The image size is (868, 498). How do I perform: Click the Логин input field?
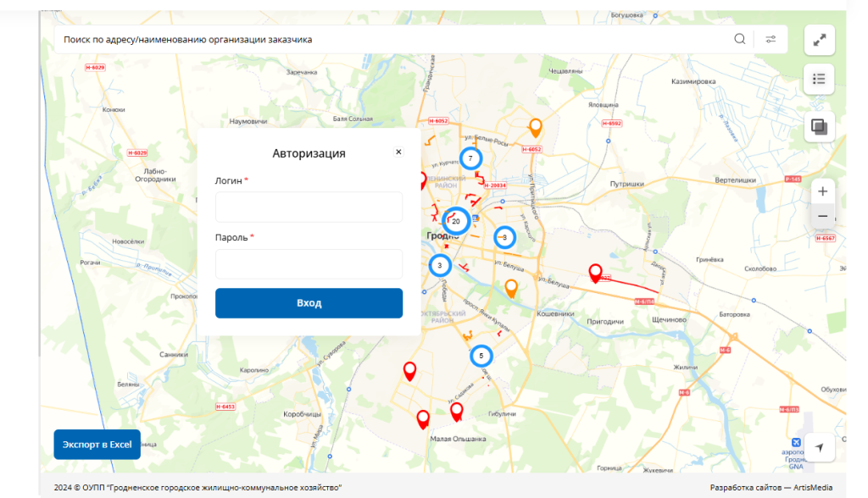pyautogui.click(x=309, y=207)
